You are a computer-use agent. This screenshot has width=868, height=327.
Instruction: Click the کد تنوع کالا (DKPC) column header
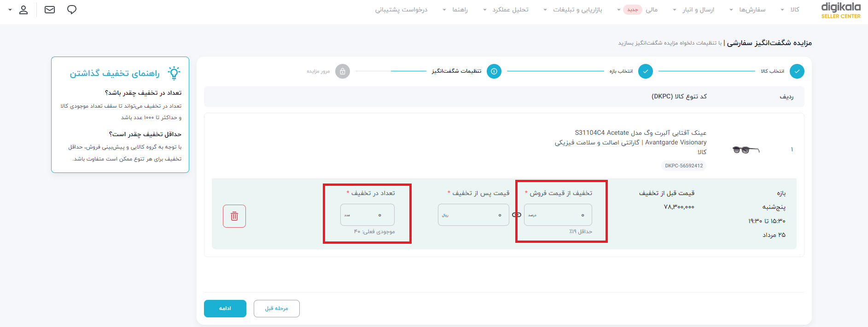point(679,96)
